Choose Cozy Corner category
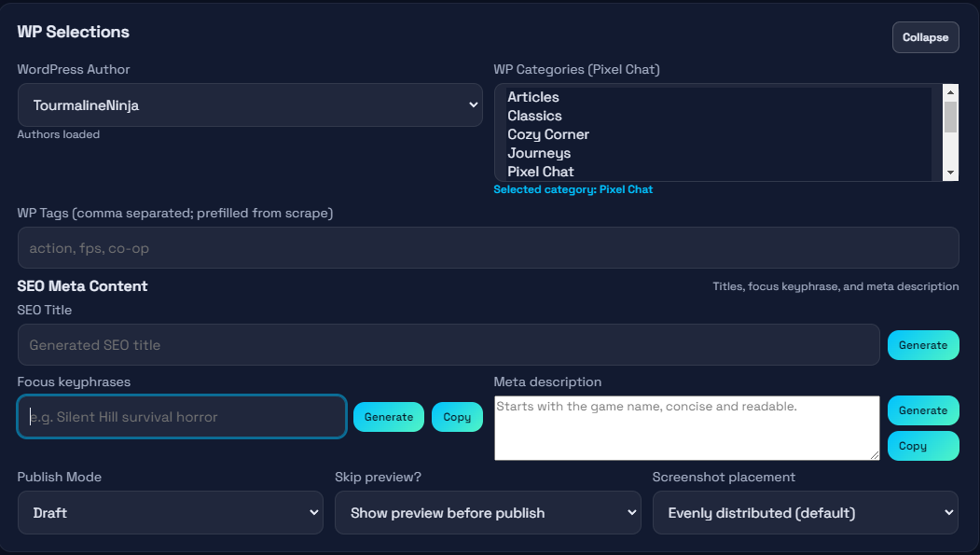 coord(548,134)
